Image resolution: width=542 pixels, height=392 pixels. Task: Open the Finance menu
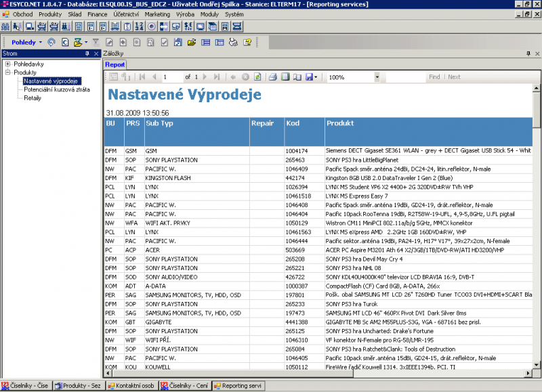point(97,14)
